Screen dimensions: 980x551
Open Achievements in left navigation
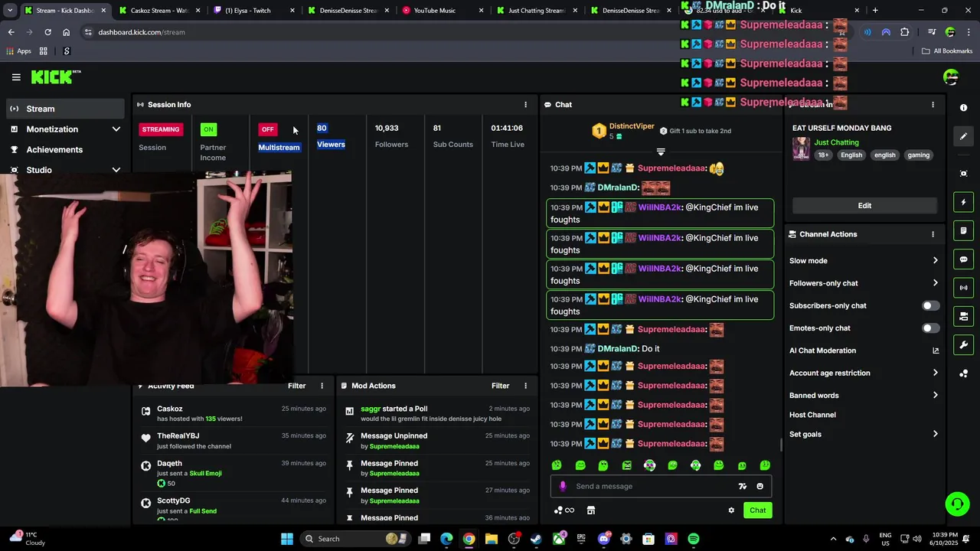tap(65, 150)
